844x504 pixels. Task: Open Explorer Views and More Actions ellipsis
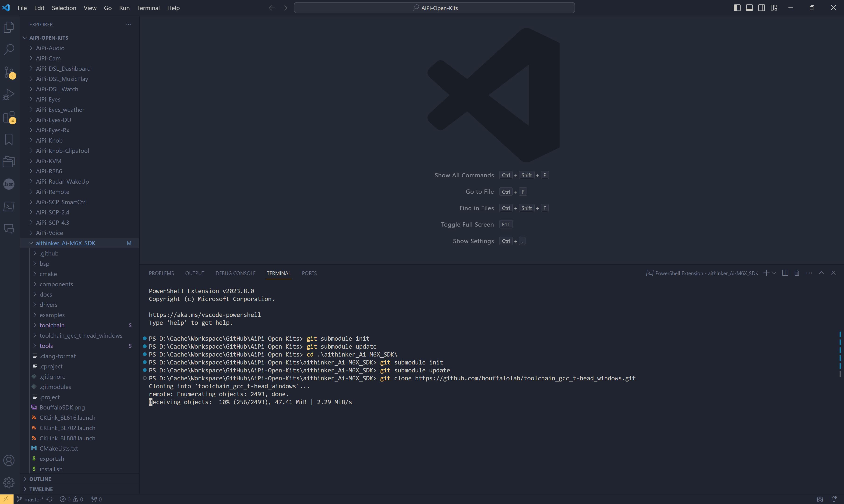[x=128, y=24]
